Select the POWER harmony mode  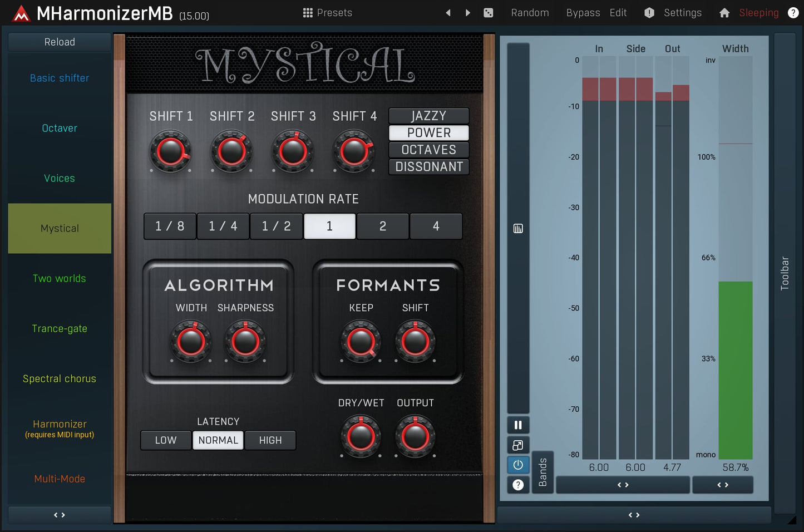tap(428, 132)
